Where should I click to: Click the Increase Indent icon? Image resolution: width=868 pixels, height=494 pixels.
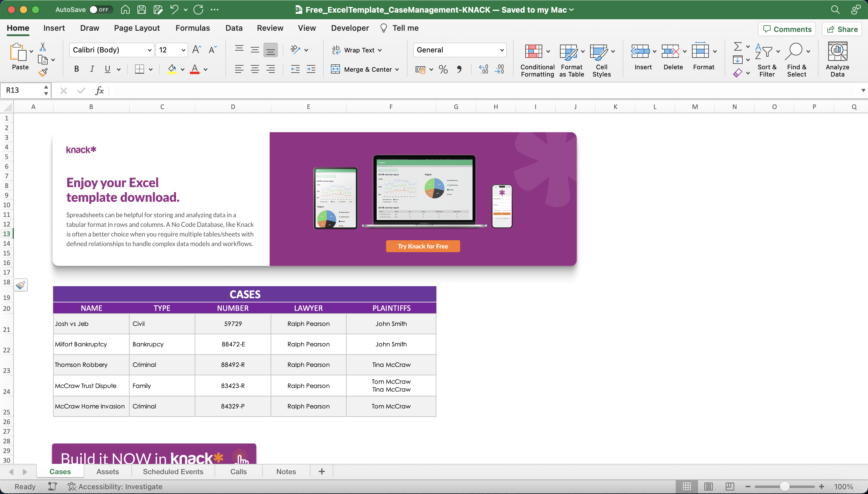(311, 69)
